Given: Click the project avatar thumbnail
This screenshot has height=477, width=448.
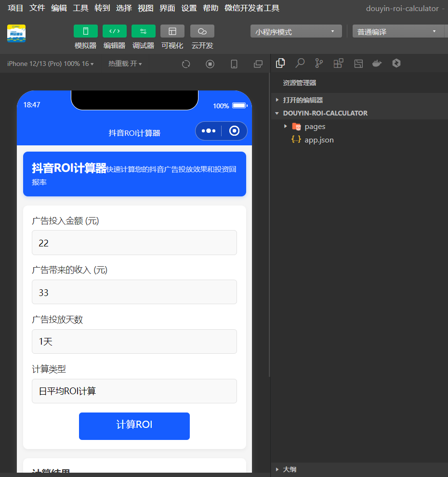Looking at the screenshot, I should pos(16,34).
